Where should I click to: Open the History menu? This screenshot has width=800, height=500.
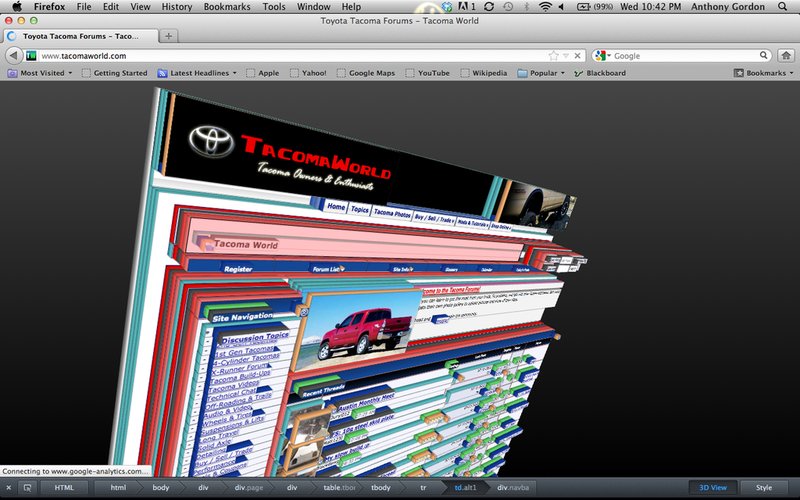pyautogui.click(x=177, y=7)
